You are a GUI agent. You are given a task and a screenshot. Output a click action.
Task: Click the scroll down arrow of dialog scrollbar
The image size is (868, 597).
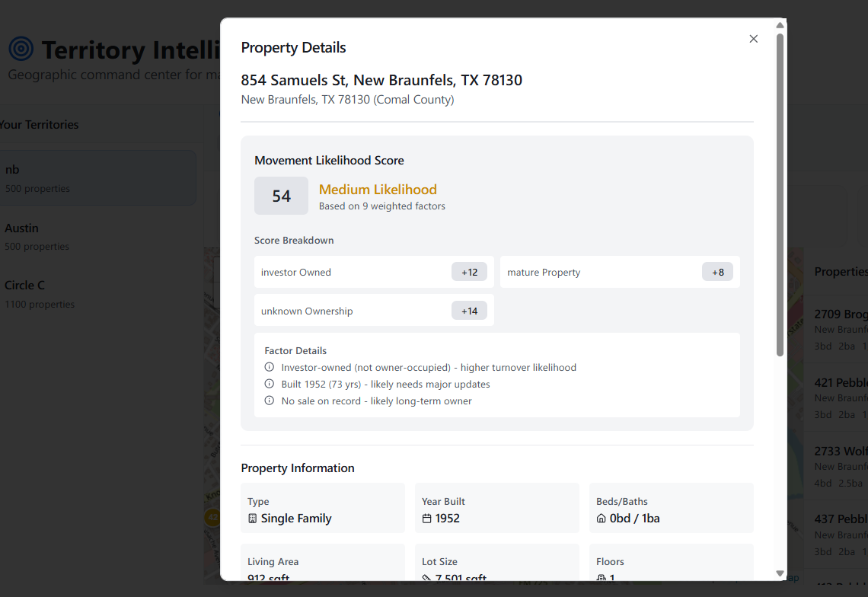[x=780, y=573]
